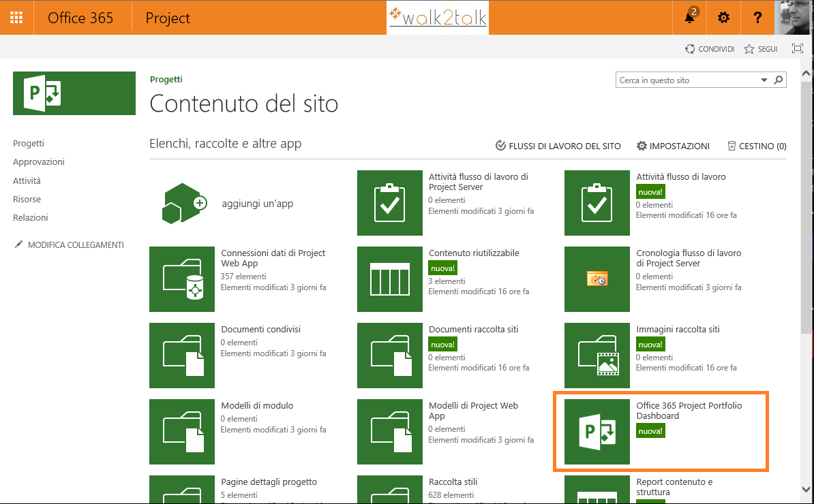Open Contenuto riutilizzabile tile icon
The width and height of the screenshot is (814, 504).
pyautogui.click(x=390, y=279)
